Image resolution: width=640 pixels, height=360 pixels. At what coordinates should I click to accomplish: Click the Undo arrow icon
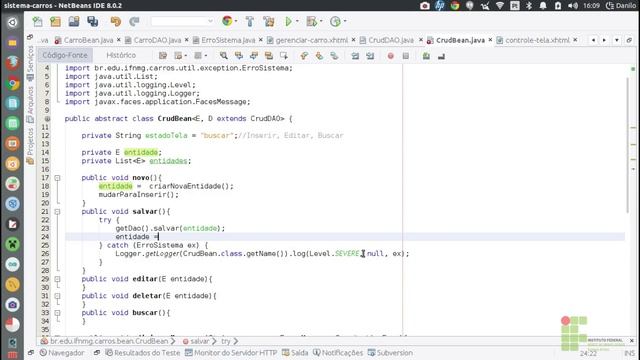coord(116,21)
